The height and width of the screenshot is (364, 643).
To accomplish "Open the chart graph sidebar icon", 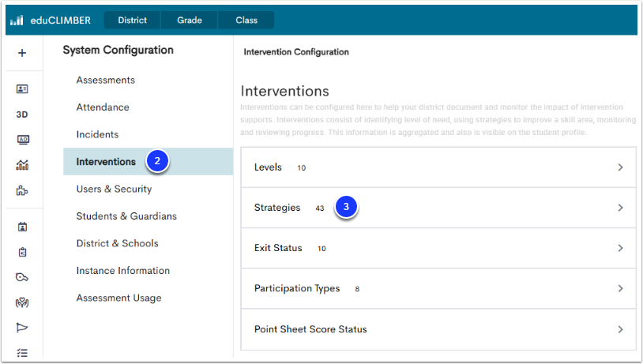I will coord(22,165).
